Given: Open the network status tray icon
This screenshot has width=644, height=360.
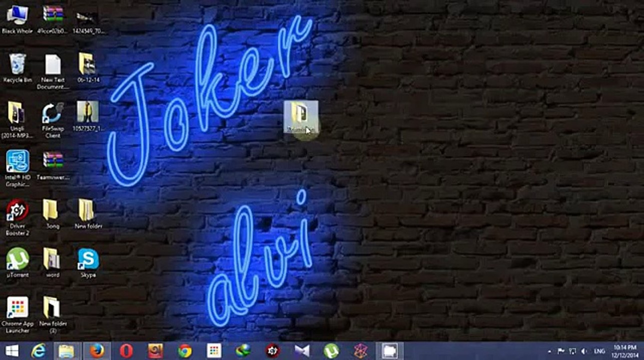Looking at the screenshot, I should [572, 351].
